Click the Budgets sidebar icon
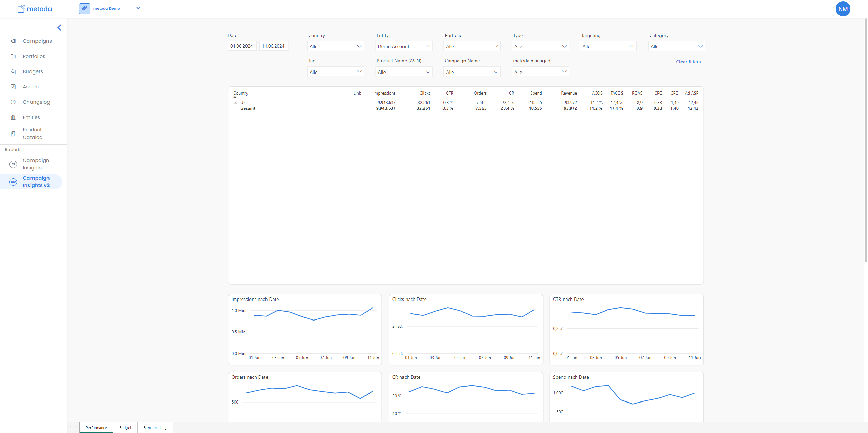 [x=13, y=71]
